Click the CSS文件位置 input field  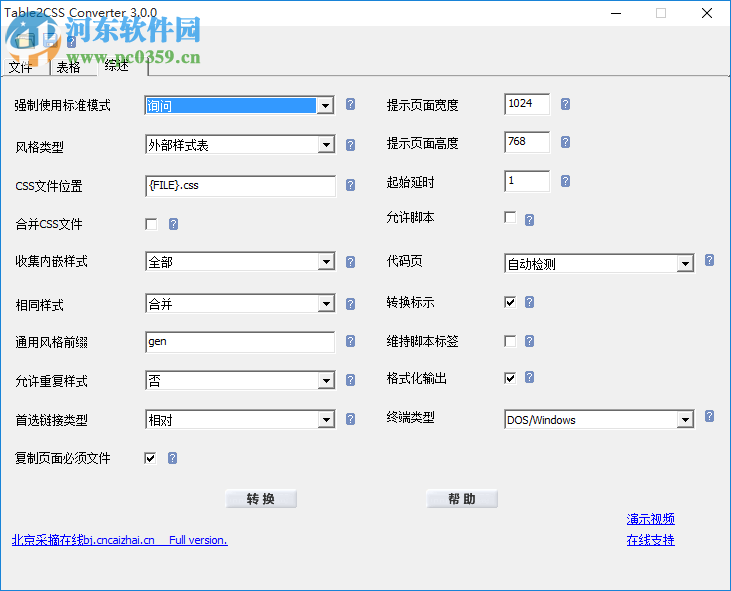coord(240,186)
